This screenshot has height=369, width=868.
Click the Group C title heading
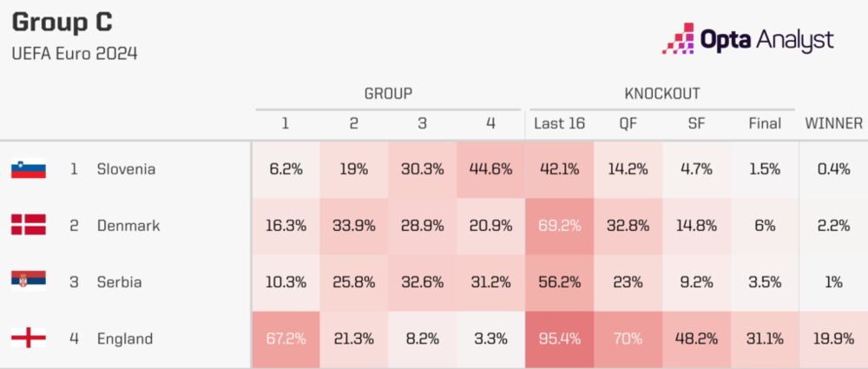[x=62, y=23]
